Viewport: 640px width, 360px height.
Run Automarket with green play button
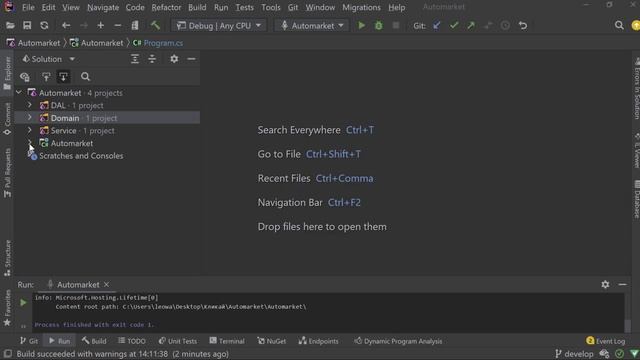pyautogui.click(x=361, y=26)
